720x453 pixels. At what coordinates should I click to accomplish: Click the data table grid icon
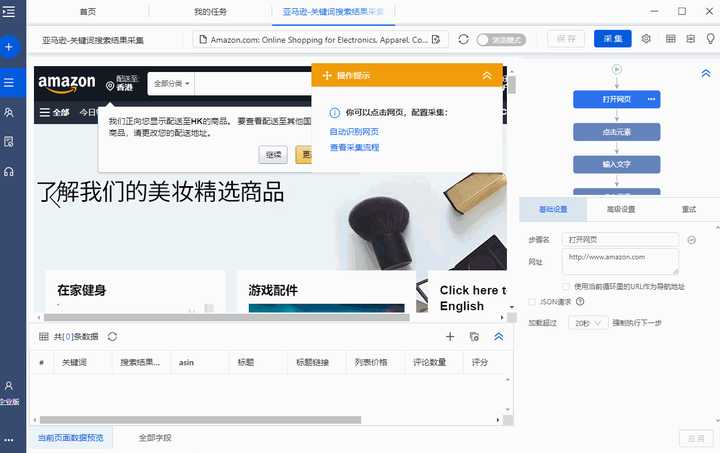pos(44,336)
